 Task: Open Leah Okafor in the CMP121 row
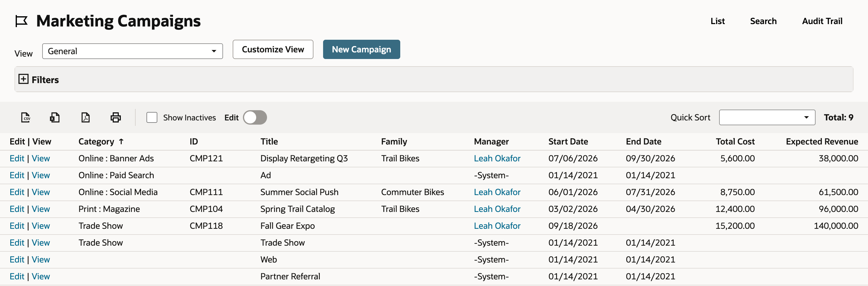click(x=497, y=158)
